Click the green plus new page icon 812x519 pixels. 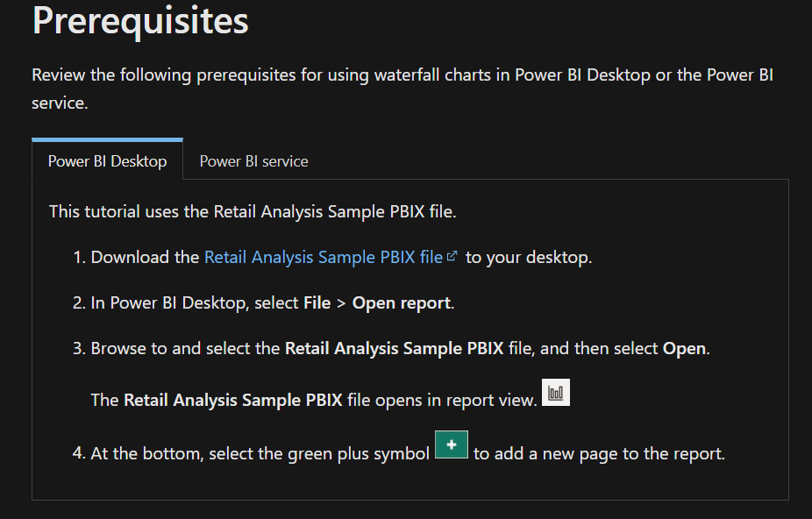(451, 444)
